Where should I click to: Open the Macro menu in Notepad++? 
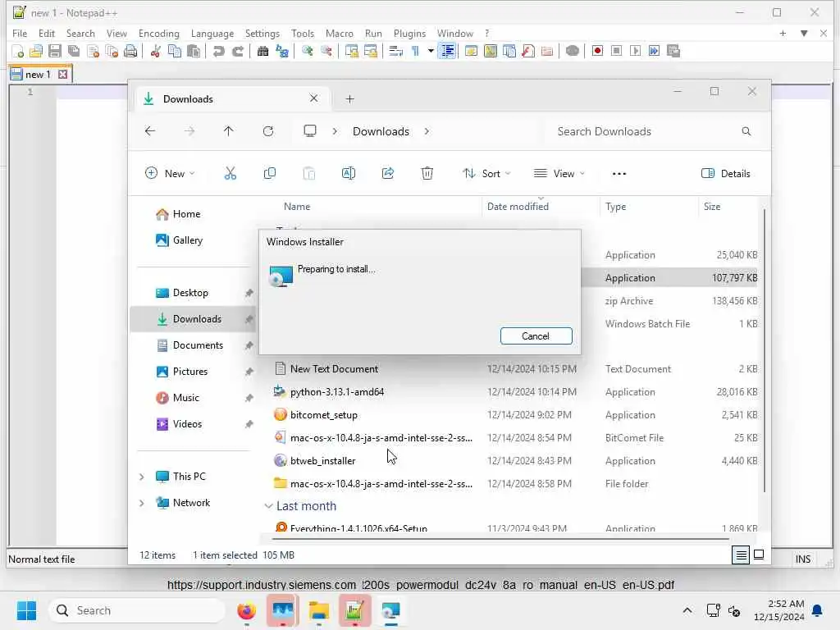(339, 33)
